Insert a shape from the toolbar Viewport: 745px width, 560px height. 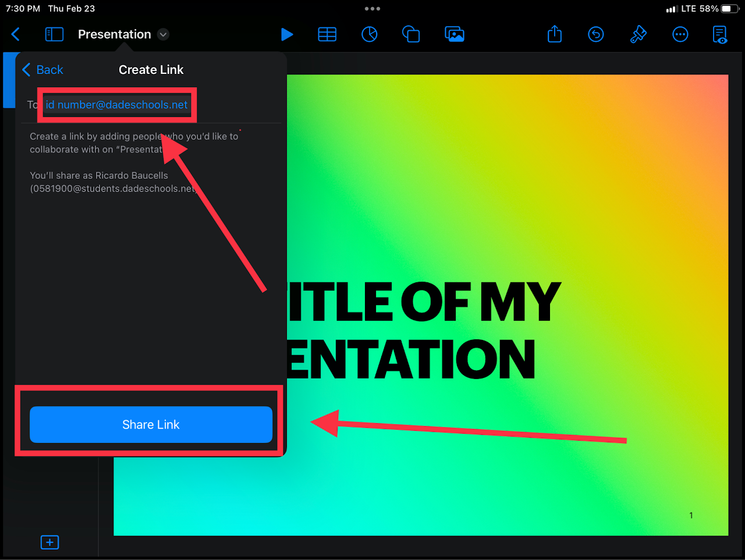click(411, 34)
